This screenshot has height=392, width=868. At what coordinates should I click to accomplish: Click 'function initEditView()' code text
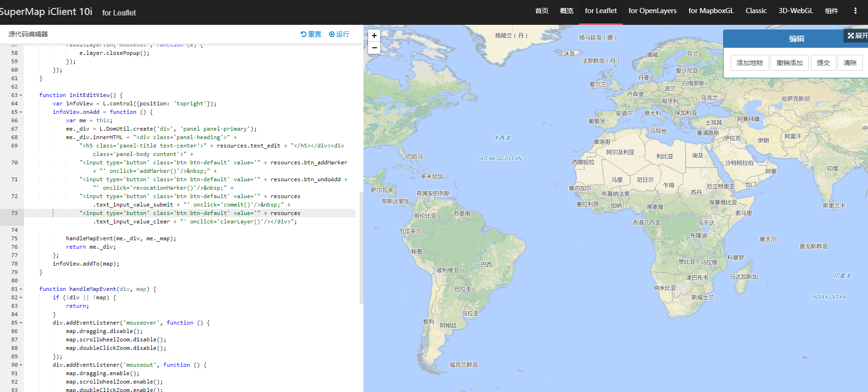point(81,95)
